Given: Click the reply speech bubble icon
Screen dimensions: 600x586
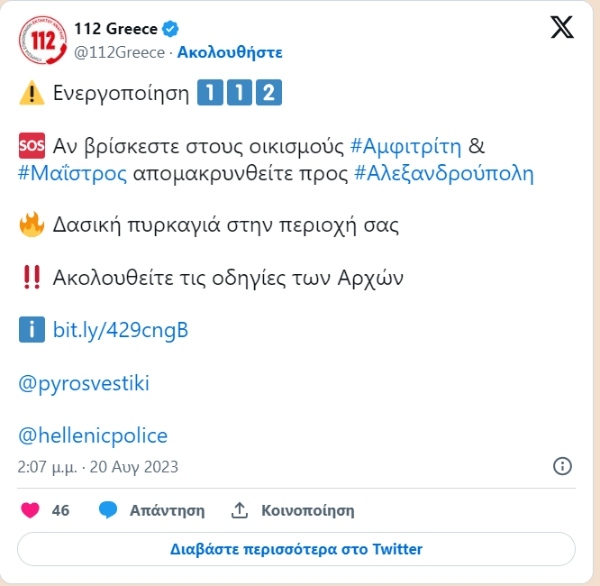Looking at the screenshot, I should (108, 510).
